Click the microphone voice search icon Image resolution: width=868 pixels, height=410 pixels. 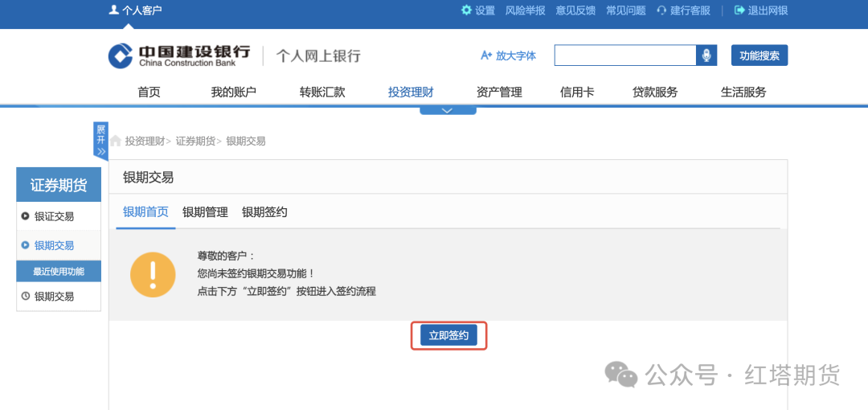pos(706,55)
